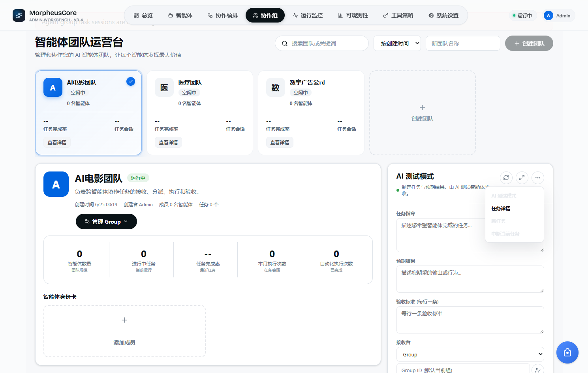Click the 运行中 badge beside AI电影团队 title
The width and height of the screenshot is (588, 373).
tap(138, 178)
